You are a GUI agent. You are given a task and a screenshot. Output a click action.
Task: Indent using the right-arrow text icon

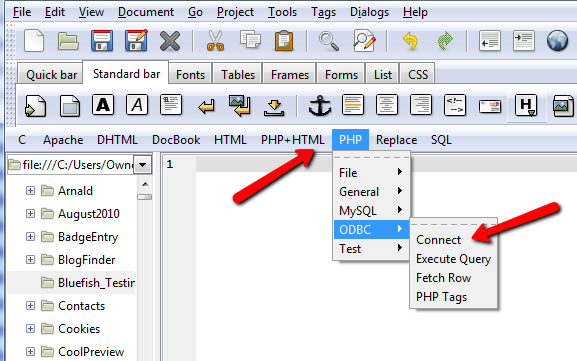click(524, 40)
